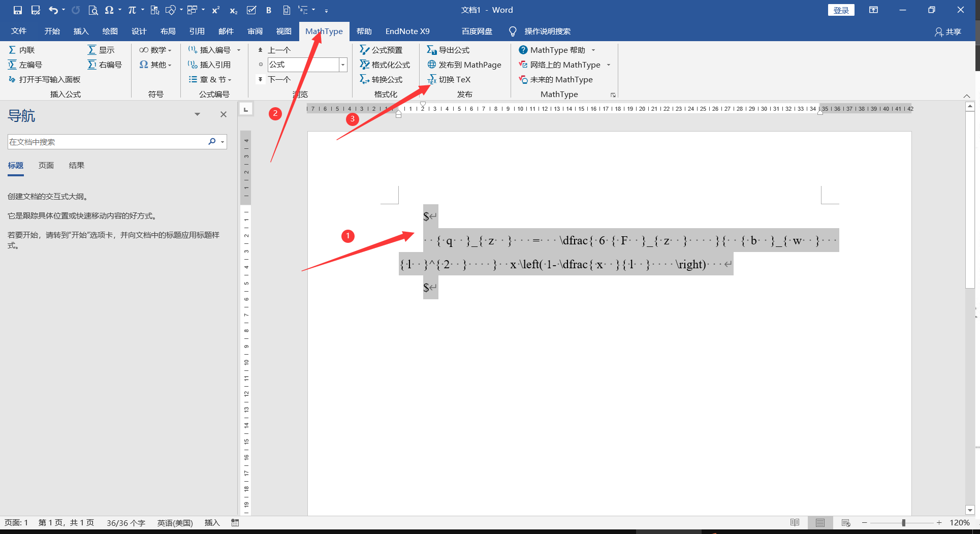Viewport: 980px width, 534px height.
Task: Click word count 36/36 个字
Action: (x=126, y=523)
